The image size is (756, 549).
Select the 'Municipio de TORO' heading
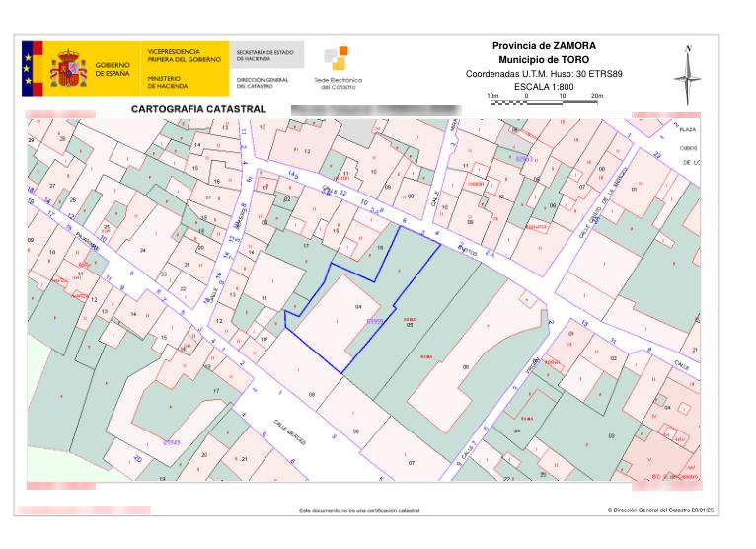[x=544, y=60]
